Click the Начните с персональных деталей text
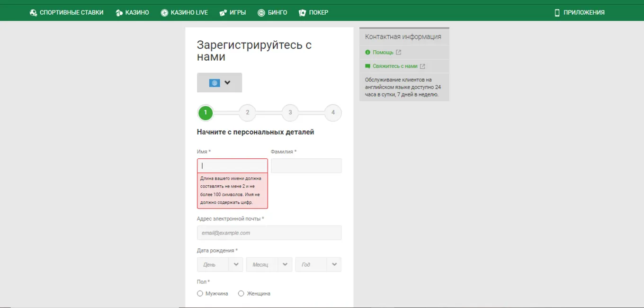644x308 pixels. coord(256,132)
